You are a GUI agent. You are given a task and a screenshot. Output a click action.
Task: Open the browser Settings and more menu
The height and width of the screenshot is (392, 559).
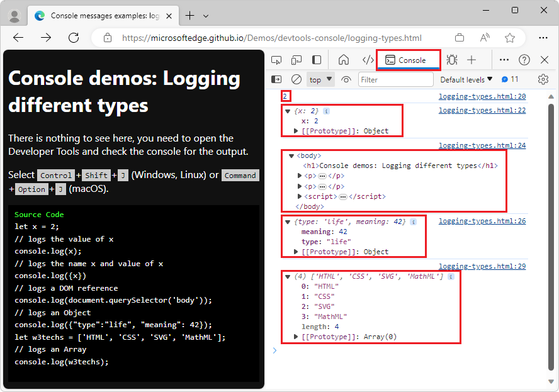click(543, 38)
